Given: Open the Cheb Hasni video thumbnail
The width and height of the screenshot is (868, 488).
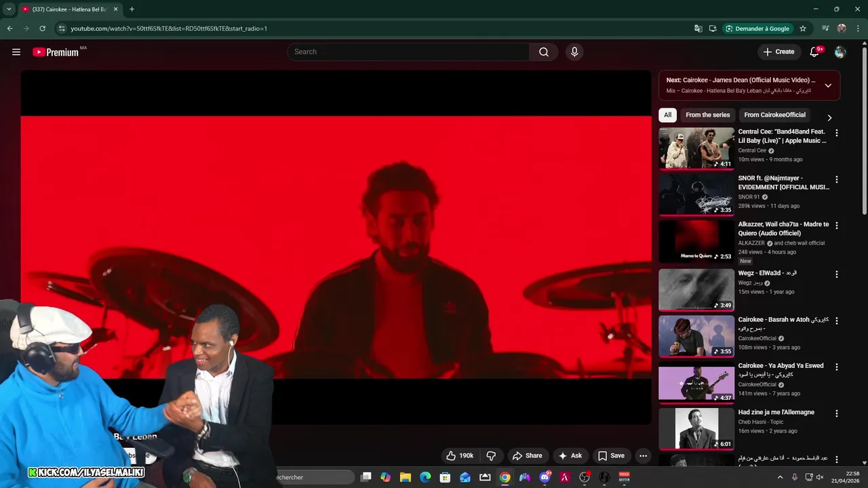Looking at the screenshot, I should tap(696, 428).
